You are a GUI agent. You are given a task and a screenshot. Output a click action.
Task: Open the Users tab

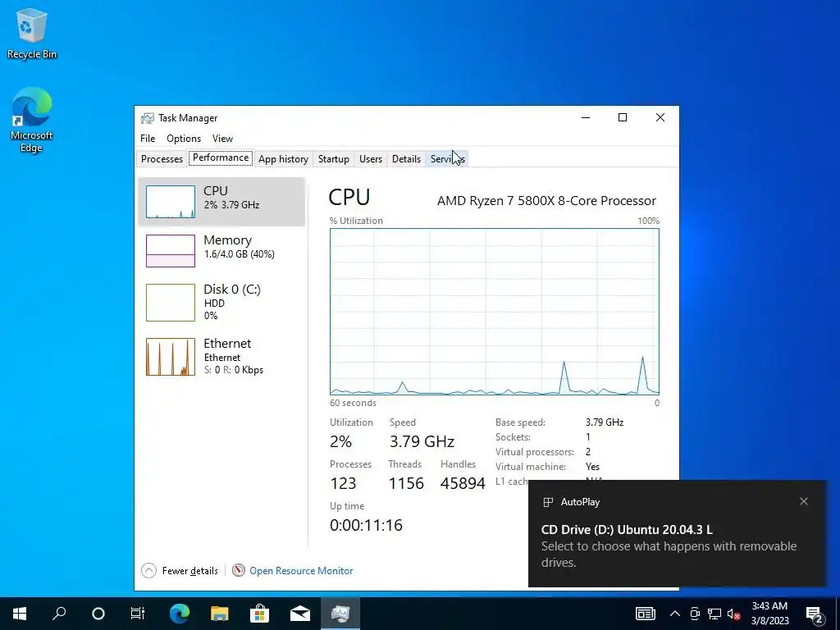371,159
